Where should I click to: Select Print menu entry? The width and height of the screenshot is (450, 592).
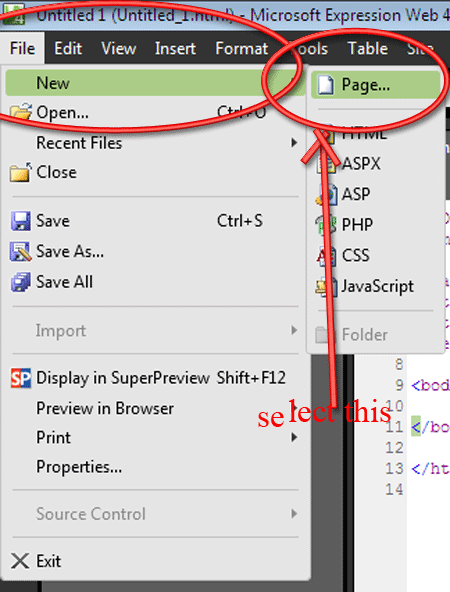[155, 438]
